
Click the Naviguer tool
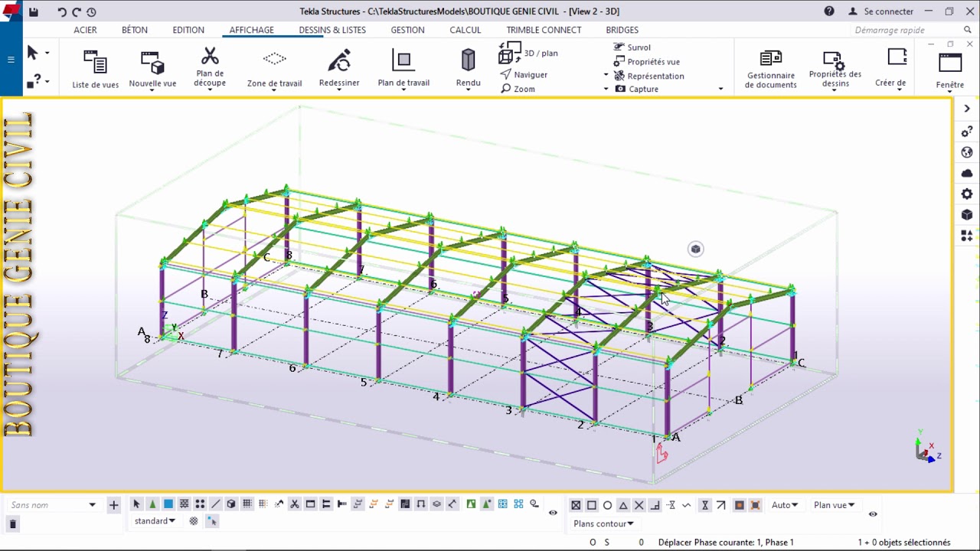coord(524,74)
